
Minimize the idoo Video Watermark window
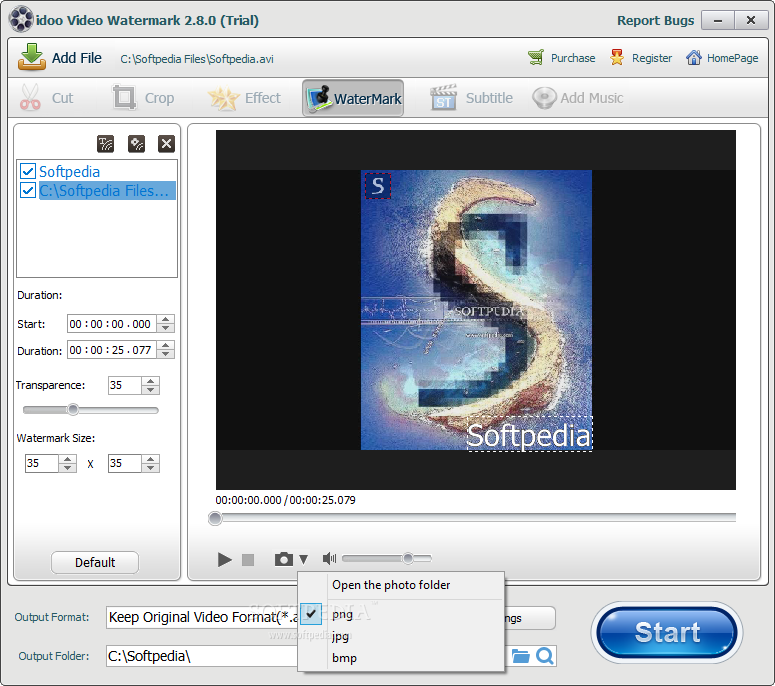(718, 20)
